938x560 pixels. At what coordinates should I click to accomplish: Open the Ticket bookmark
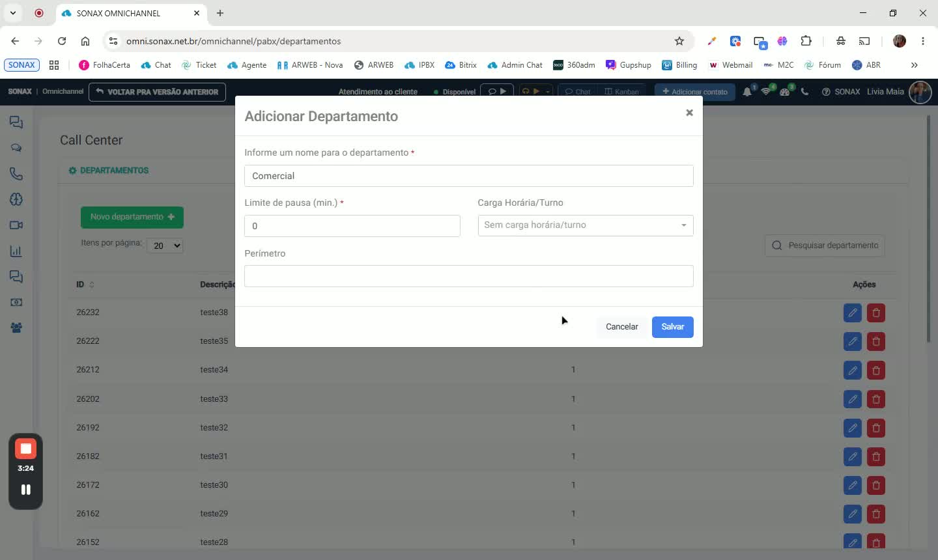click(x=199, y=65)
